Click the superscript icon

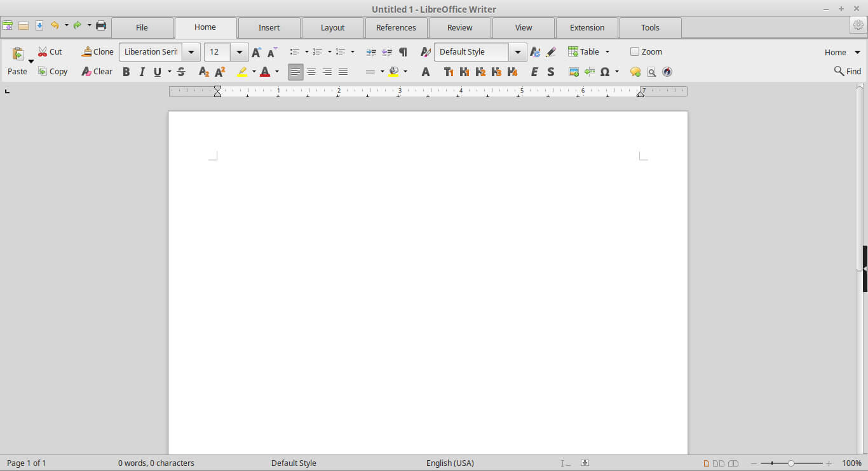[x=220, y=72]
